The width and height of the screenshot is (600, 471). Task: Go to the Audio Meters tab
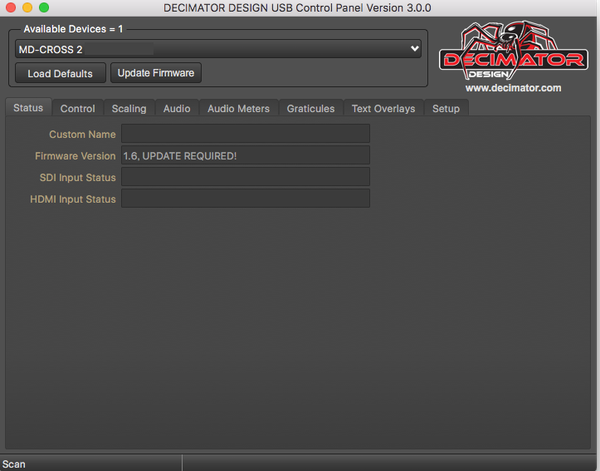[238, 109]
